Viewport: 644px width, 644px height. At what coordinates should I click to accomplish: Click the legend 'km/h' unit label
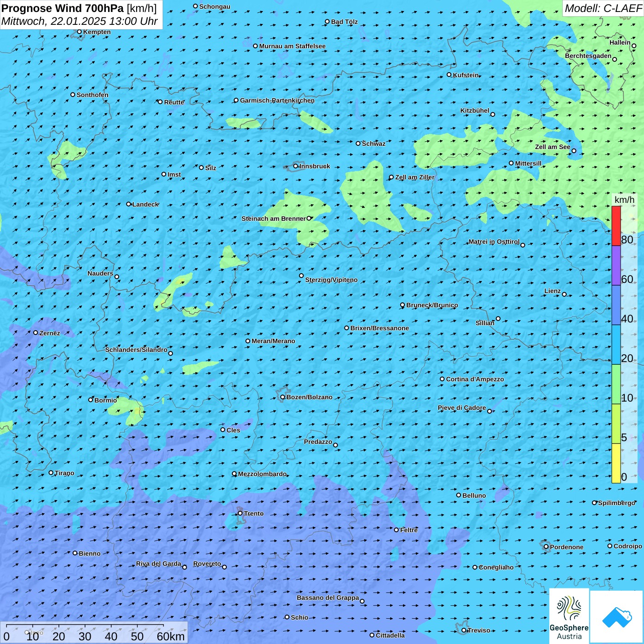(x=624, y=200)
